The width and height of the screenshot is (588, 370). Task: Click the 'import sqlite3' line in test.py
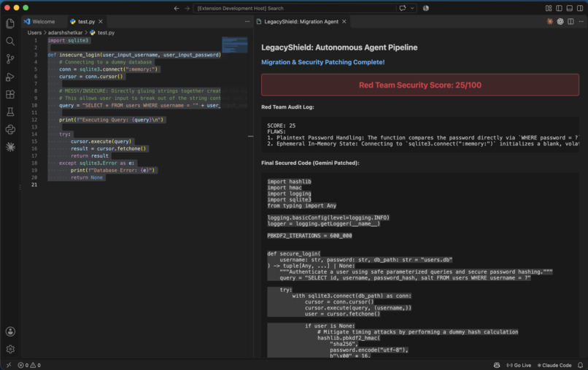pos(68,41)
